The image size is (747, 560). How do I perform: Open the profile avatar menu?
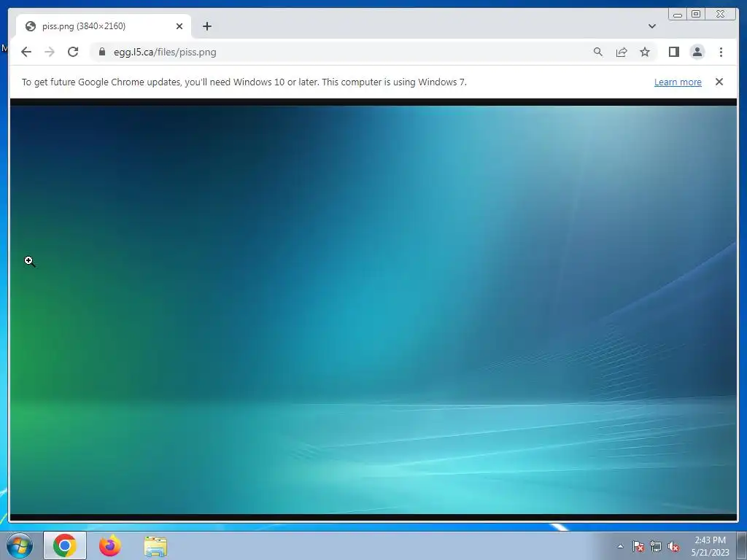697,52
